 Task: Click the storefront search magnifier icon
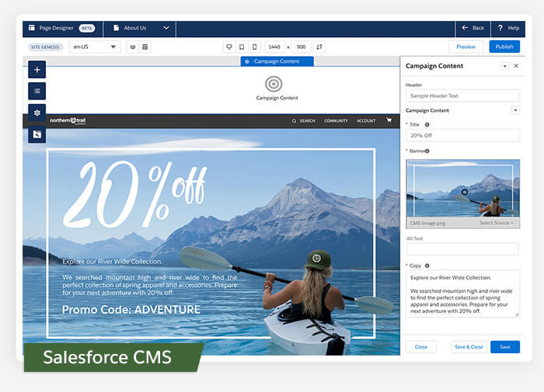tap(294, 121)
